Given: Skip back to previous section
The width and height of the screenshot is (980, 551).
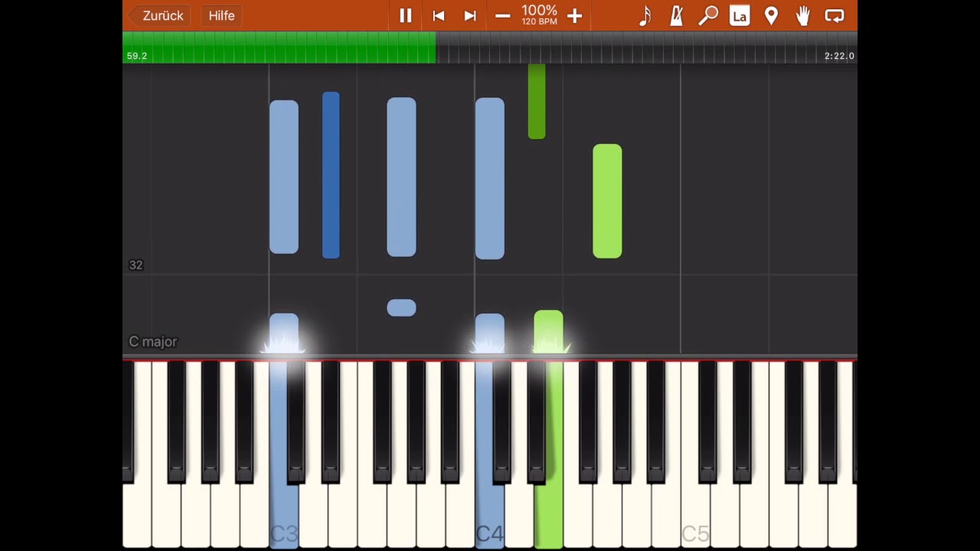Looking at the screenshot, I should coord(438,15).
